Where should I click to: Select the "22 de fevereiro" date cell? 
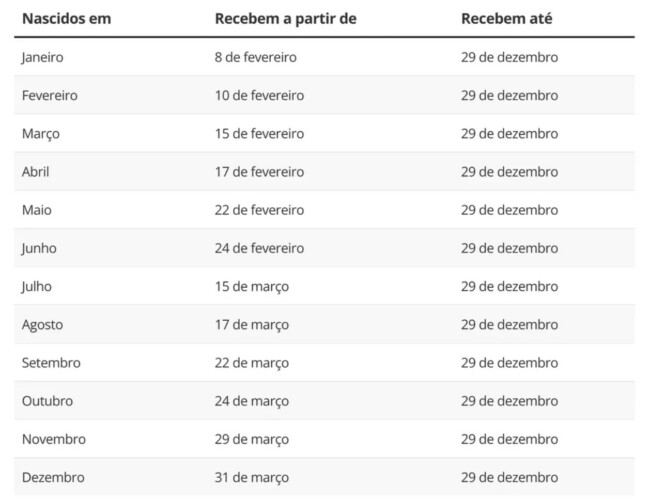[259, 210]
